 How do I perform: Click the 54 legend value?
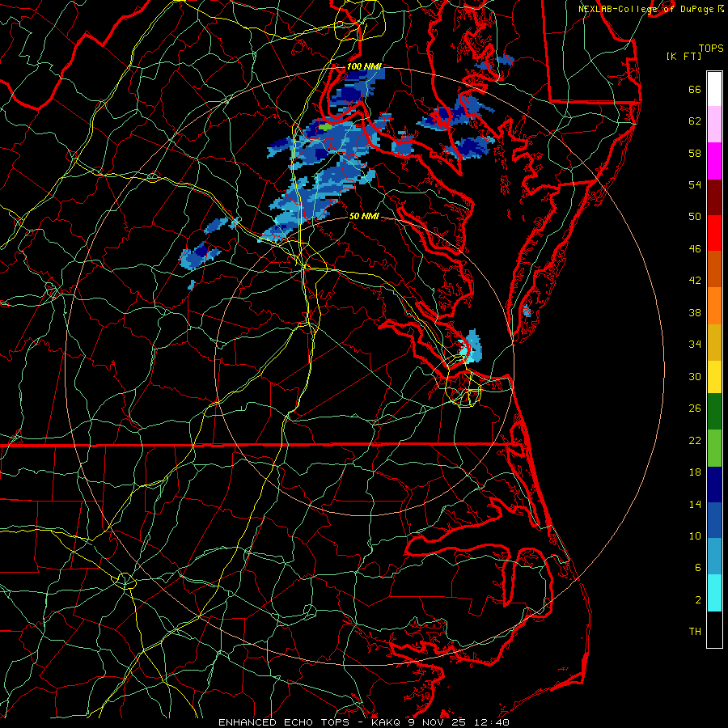[695, 184]
